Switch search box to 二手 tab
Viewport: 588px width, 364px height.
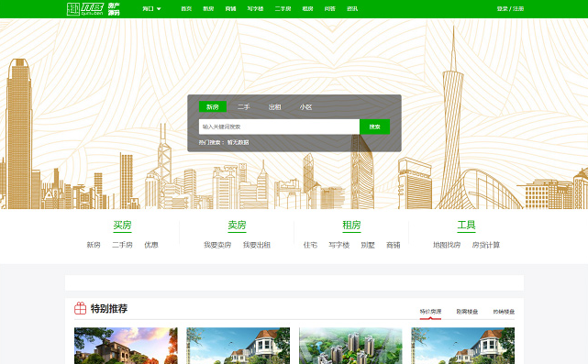pyautogui.click(x=243, y=107)
